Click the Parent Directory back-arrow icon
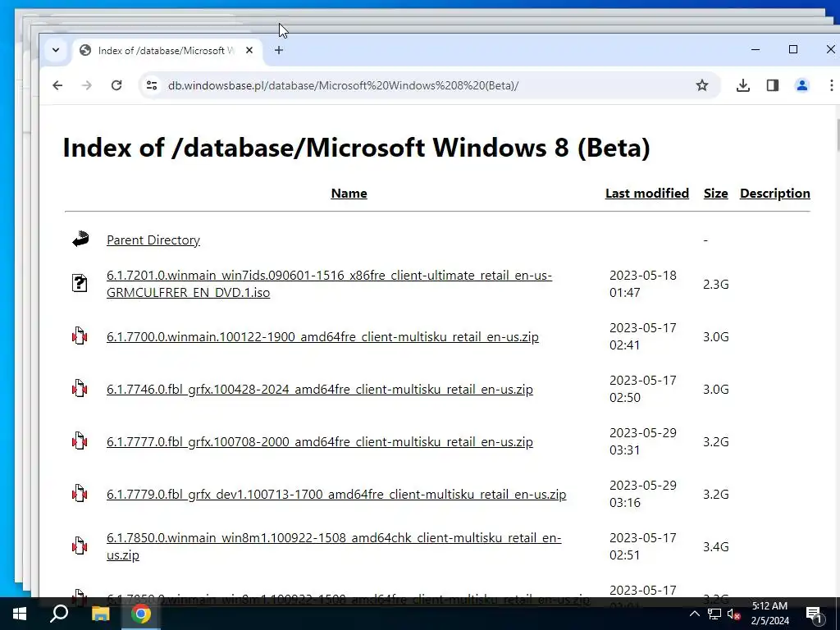Image resolution: width=840 pixels, height=630 pixels. [x=80, y=239]
